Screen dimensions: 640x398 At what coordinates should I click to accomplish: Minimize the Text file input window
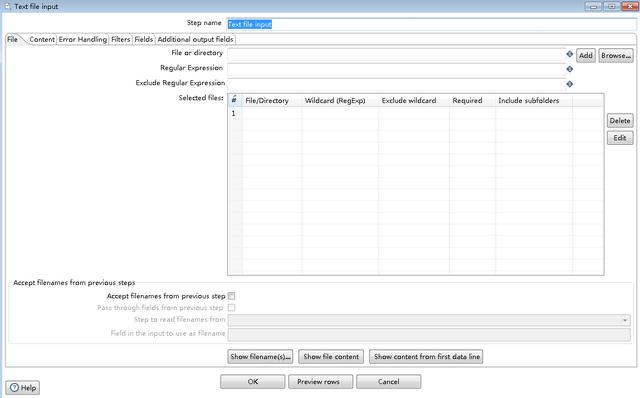click(593, 6)
